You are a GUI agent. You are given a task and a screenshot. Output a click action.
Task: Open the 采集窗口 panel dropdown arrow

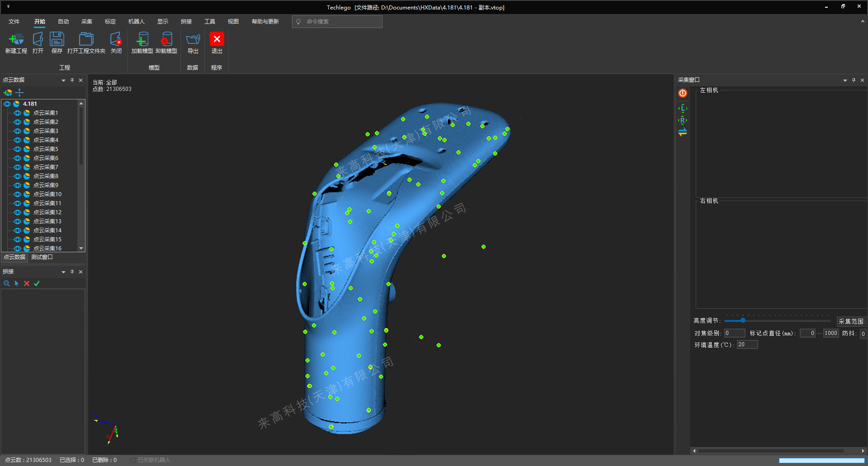(845, 80)
